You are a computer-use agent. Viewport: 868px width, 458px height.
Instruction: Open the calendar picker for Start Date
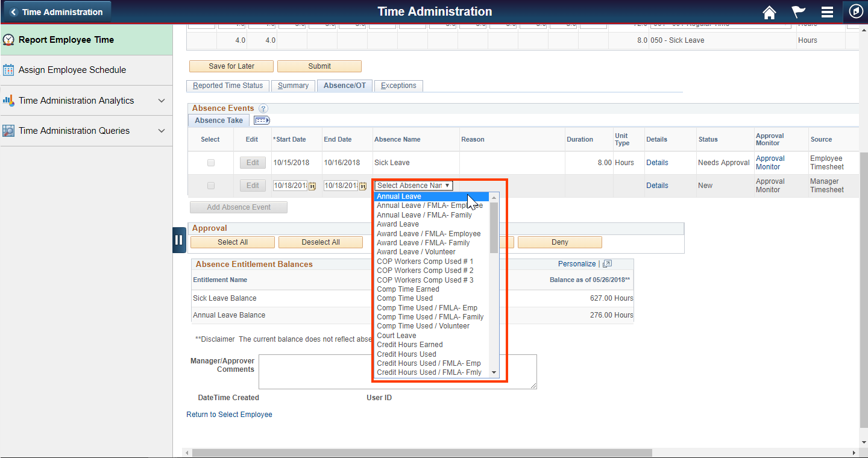pyautogui.click(x=312, y=186)
